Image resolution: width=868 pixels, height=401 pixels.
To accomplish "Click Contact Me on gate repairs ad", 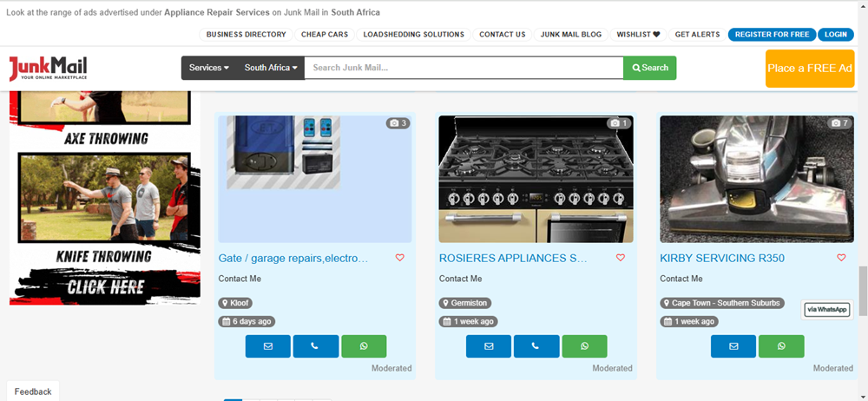I will pos(240,279).
